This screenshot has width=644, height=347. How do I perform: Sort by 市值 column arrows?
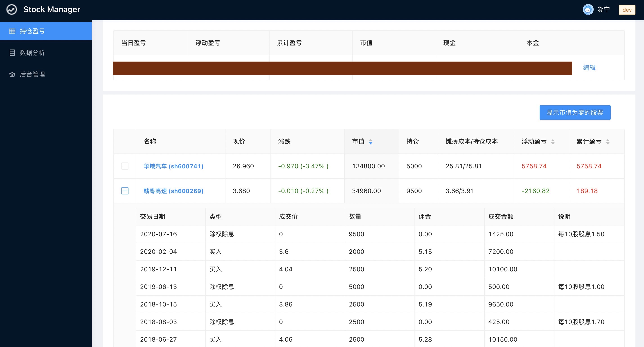[x=371, y=142]
